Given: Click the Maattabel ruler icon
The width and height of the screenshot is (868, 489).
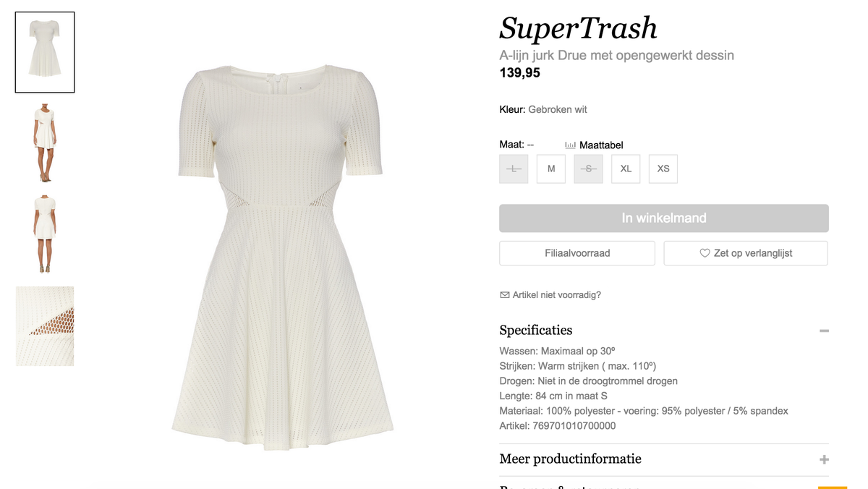Looking at the screenshot, I should click(x=570, y=145).
